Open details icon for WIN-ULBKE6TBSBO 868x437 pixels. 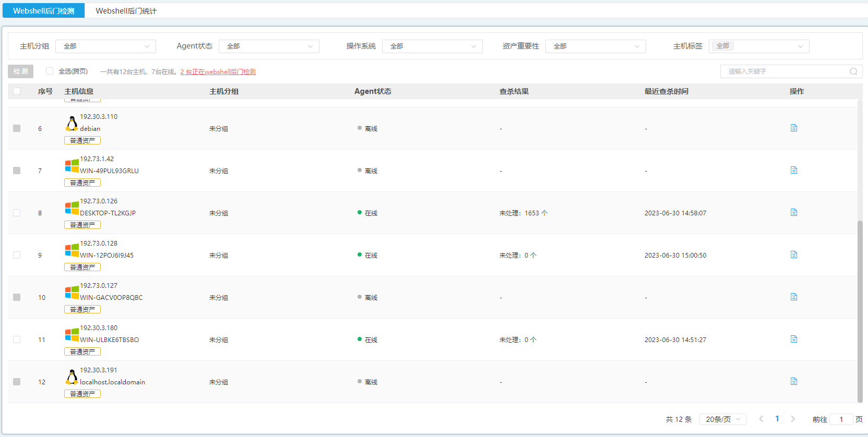click(793, 339)
